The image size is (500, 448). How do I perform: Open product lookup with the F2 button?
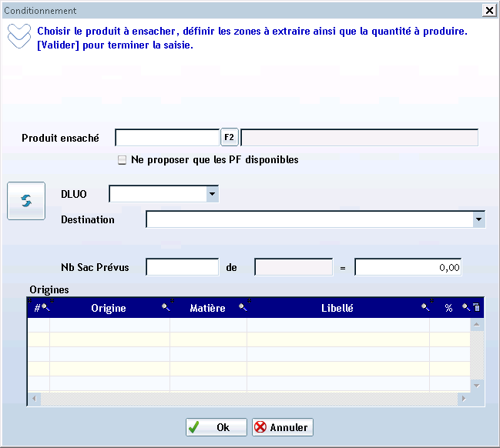click(230, 137)
